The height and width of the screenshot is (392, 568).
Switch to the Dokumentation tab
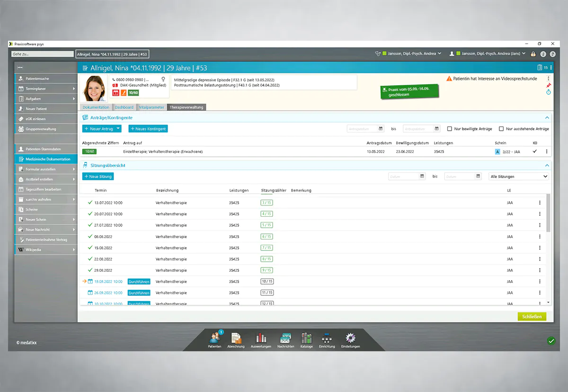(96, 107)
